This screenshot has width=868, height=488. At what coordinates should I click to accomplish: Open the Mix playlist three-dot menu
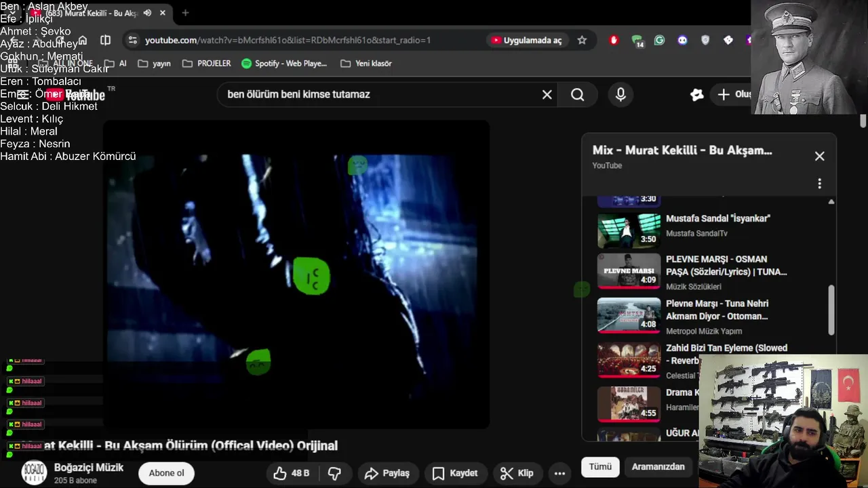tap(819, 184)
